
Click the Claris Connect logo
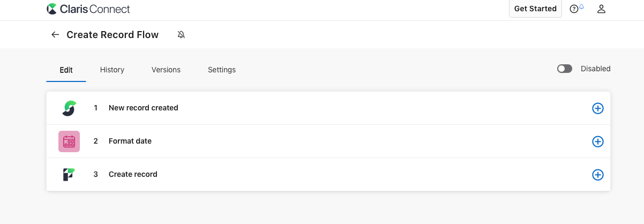[88, 9]
